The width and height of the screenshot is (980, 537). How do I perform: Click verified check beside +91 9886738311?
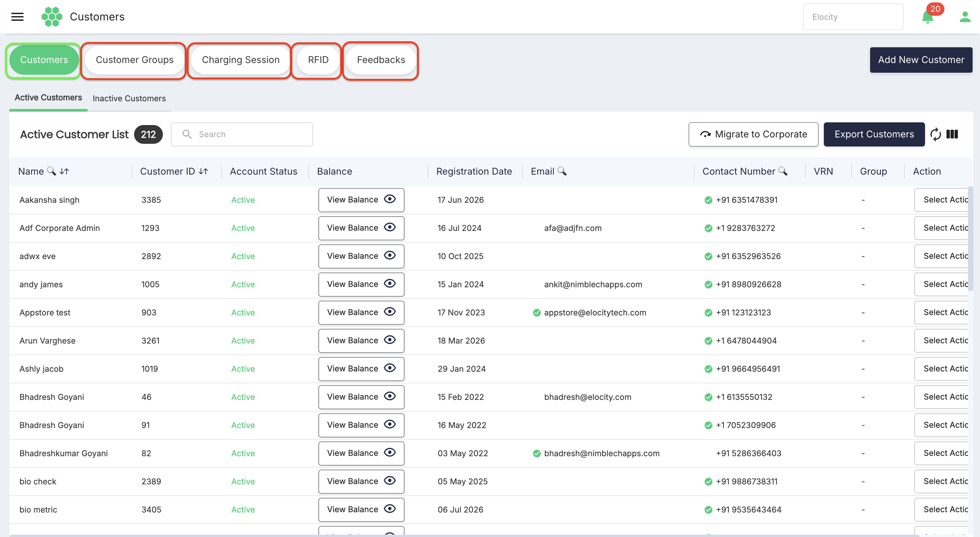(709, 482)
